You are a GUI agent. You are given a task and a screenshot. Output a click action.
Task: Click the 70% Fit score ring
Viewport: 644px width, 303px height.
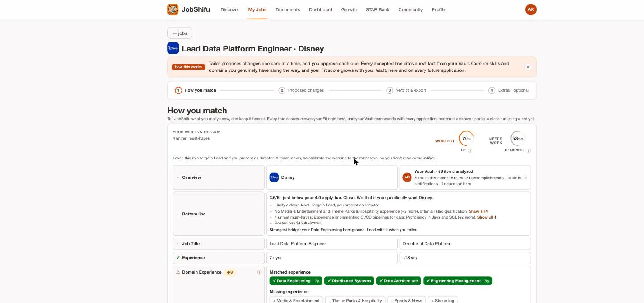[466, 139]
